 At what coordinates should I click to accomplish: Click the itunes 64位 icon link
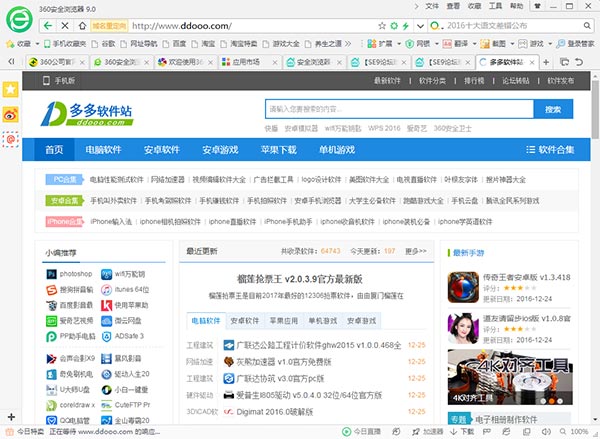[106, 290]
